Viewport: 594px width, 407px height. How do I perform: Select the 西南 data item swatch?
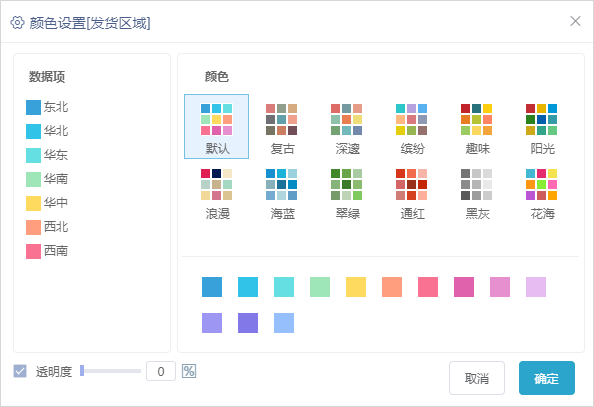coord(33,251)
